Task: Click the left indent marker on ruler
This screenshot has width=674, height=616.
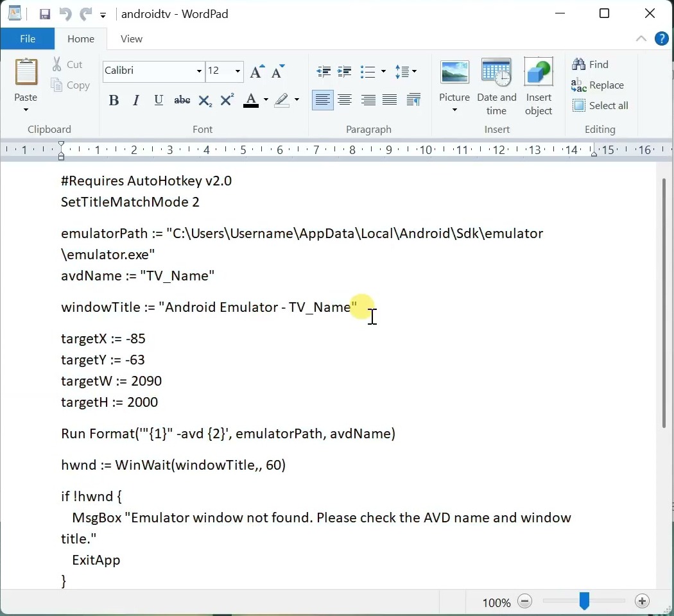Action: tap(62, 150)
